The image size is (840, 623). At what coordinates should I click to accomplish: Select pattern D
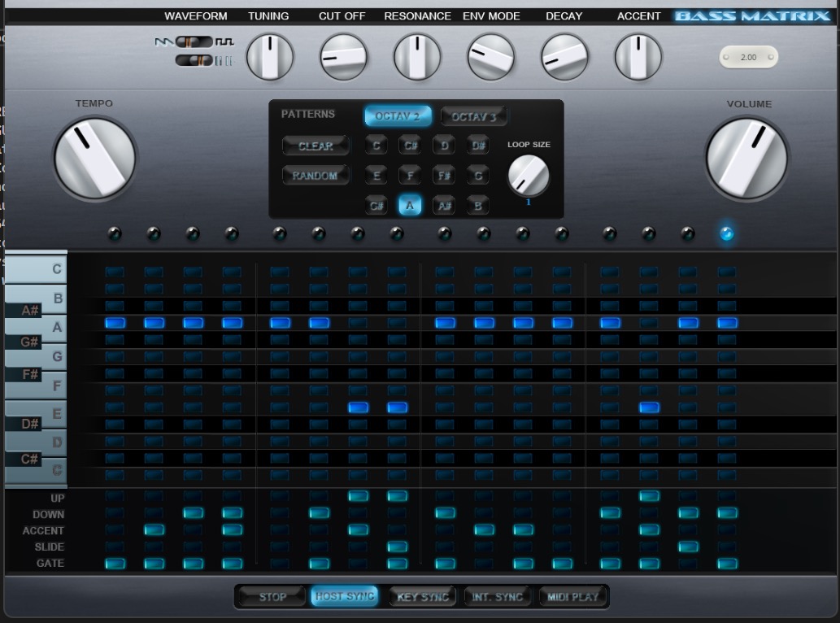click(444, 146)
